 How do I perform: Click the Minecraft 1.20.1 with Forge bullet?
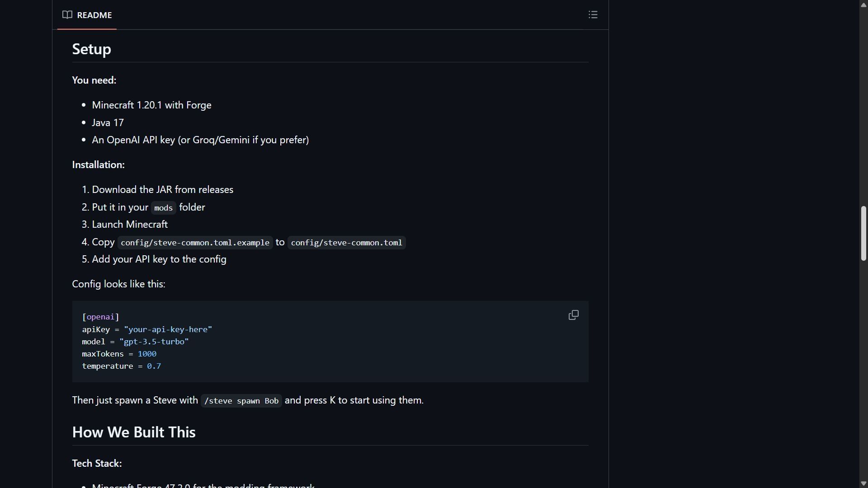[x=151, y=105]
